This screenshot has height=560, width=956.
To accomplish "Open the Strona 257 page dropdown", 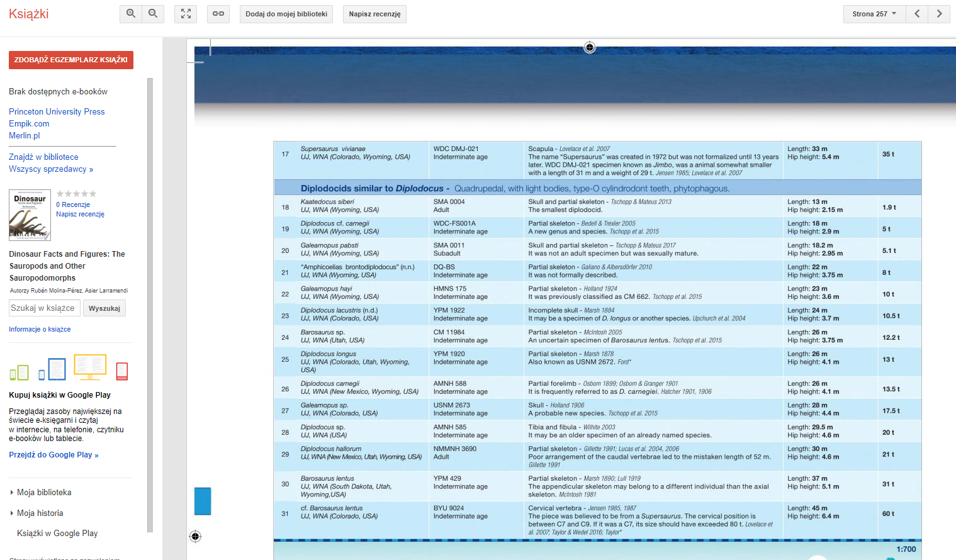I will [x=874, y=14].
